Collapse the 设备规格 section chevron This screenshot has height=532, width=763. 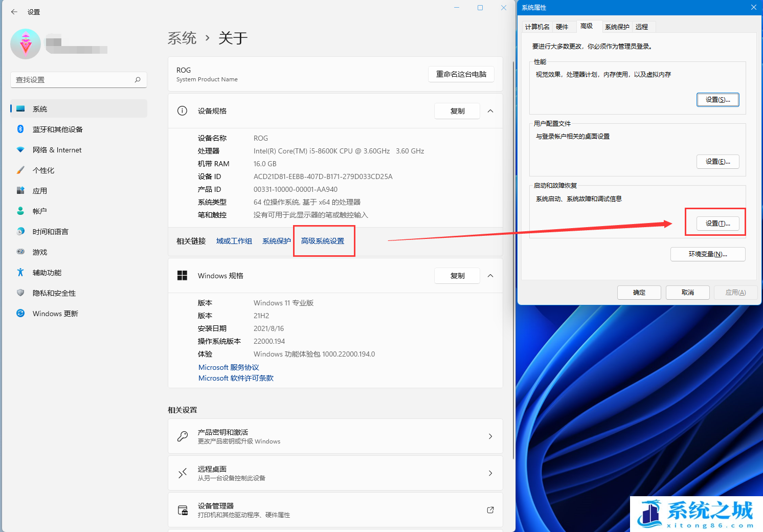click(490, 111)
